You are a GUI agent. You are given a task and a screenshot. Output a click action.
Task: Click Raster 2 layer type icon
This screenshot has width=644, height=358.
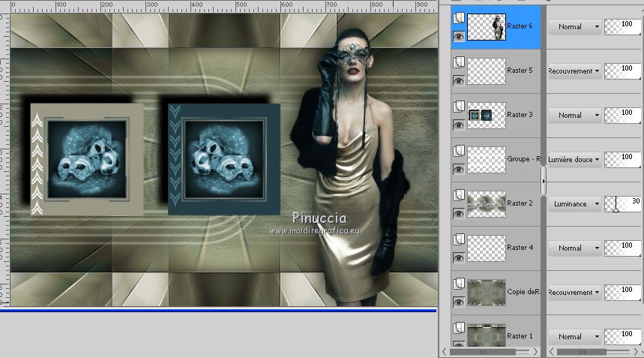point(458,195)
